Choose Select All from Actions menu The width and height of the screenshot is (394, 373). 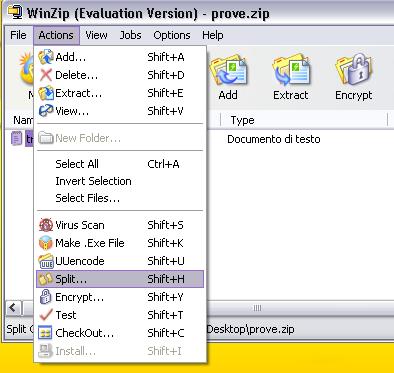pos(120,164)
